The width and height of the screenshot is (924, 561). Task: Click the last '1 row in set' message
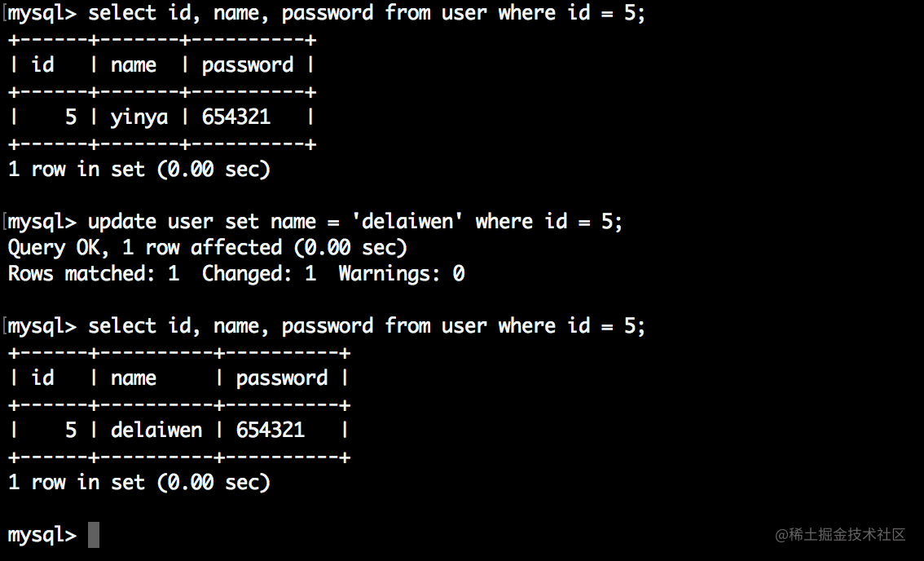pos(139,483)
